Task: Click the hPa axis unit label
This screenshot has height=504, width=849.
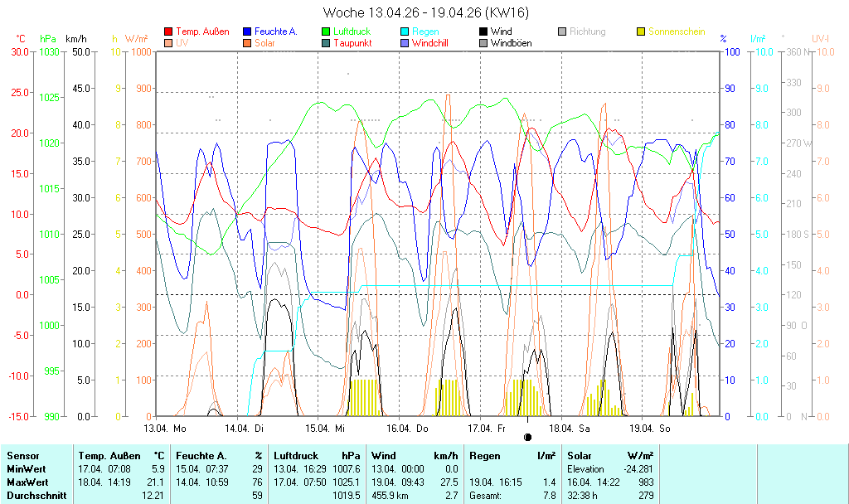Action: [49, 39]
